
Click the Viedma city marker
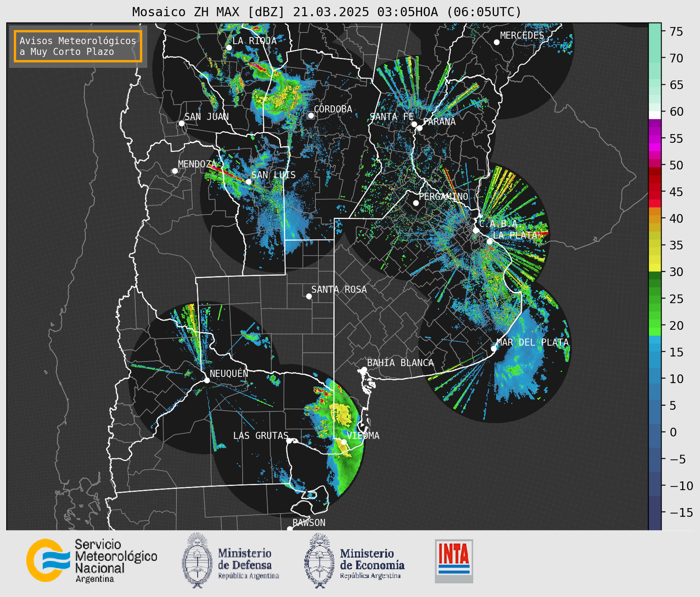(x=344, y=442)
